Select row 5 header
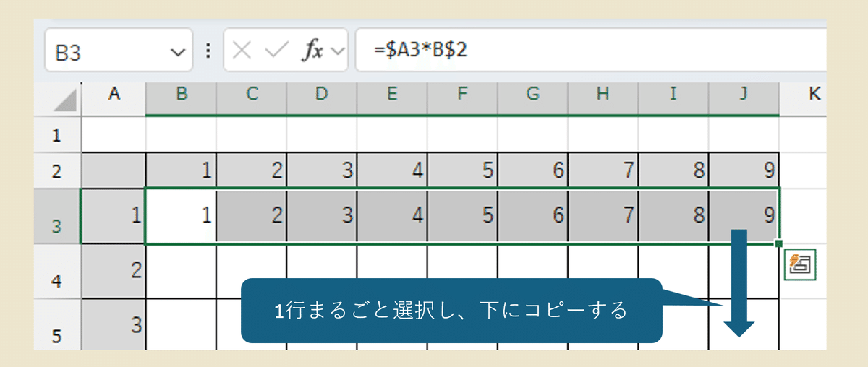 [58, 324]
